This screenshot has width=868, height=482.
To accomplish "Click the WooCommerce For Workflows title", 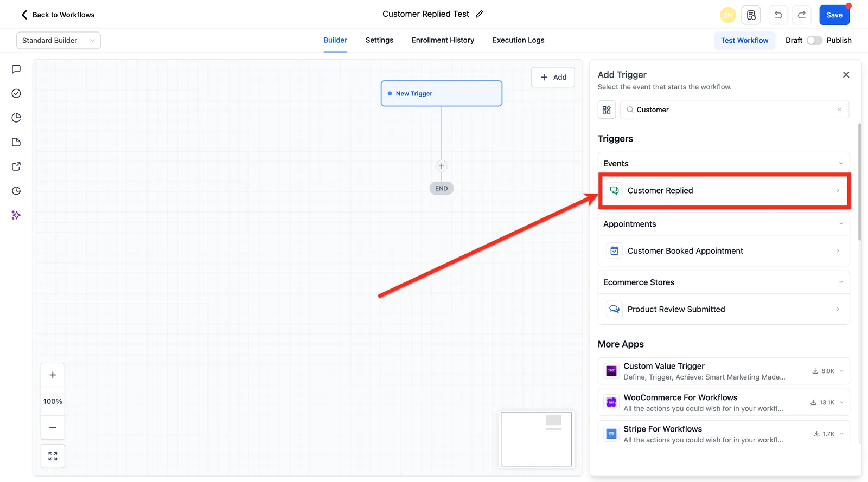I will click(x=680, y=397).
